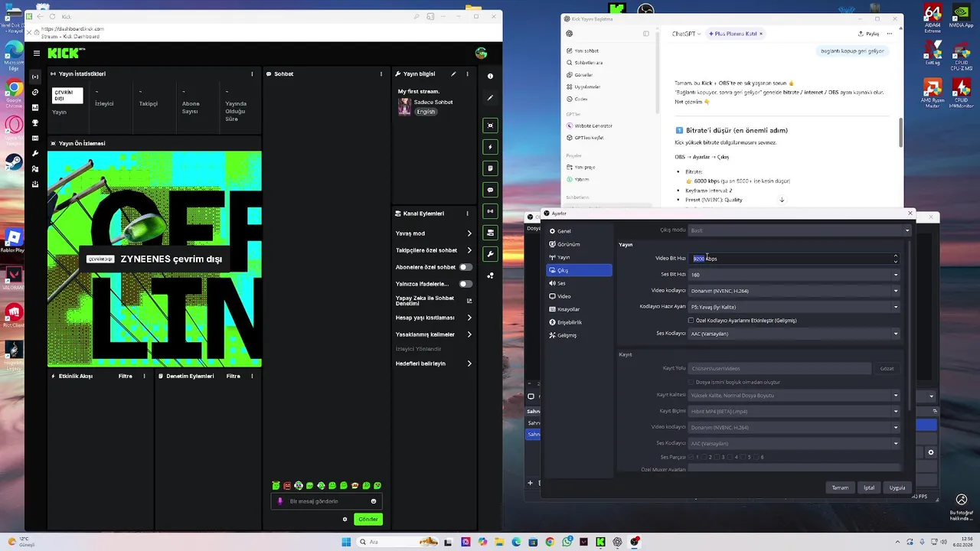Open the trophy icon in Kick left sidebar
The height and width of the screenshot is (551, 980).
click(35, 122)
